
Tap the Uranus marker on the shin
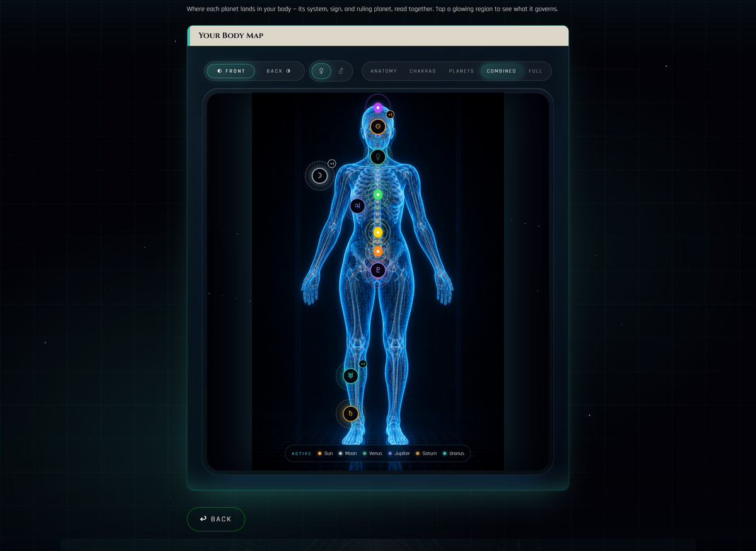coord(350,376)
